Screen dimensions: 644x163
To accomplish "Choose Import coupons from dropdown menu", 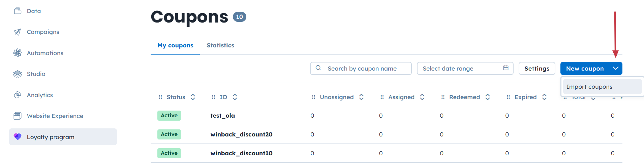I will [x=589, y=87].
